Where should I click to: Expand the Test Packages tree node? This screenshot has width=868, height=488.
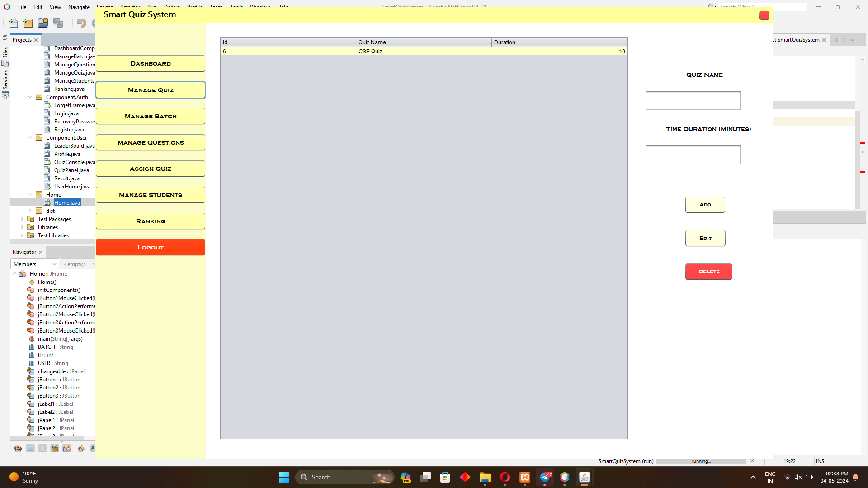coord(22,219)
